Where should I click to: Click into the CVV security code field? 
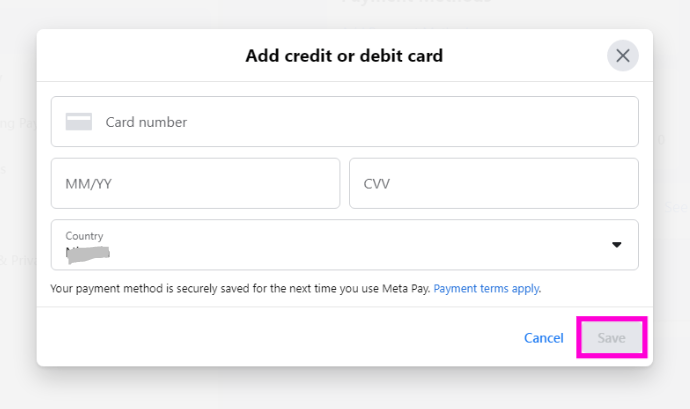pos(494,183)
